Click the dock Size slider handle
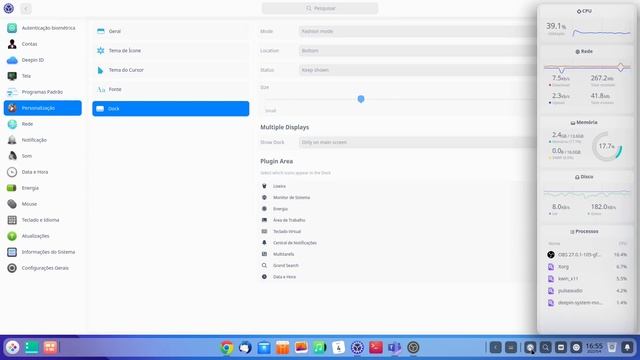 tap(361, 99)
